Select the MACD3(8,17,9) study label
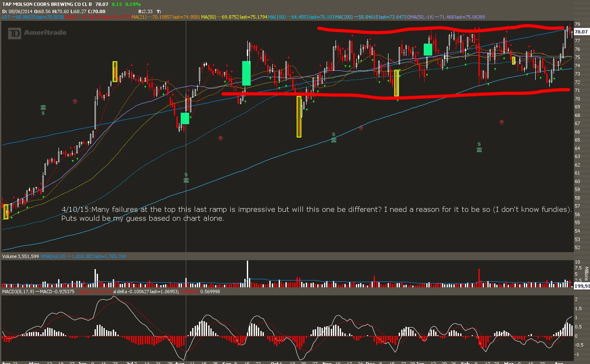Viewport: 590px width, 364px height. coord(17,292)
